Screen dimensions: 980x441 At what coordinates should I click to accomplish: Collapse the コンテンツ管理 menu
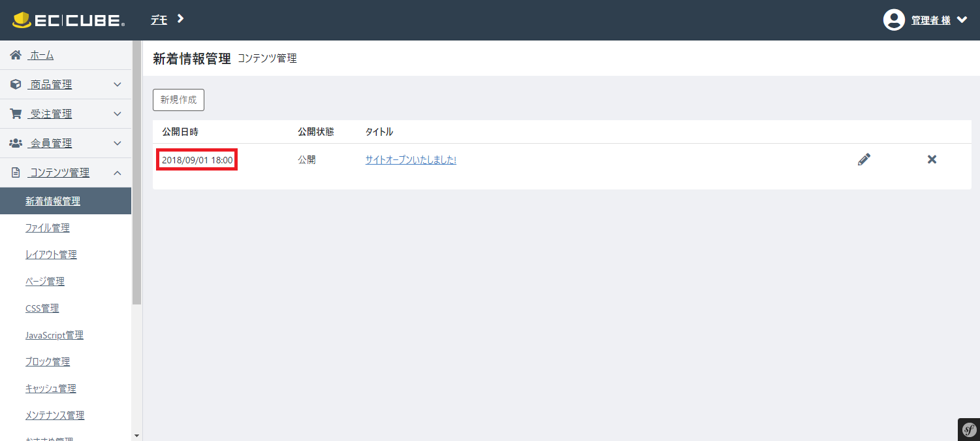[118, 172]
